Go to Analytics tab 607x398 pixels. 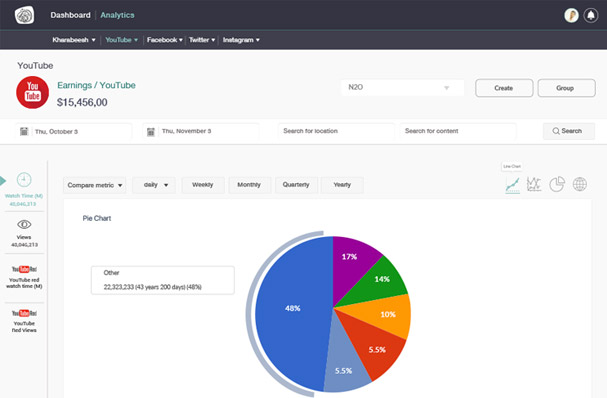pos(117,15)
